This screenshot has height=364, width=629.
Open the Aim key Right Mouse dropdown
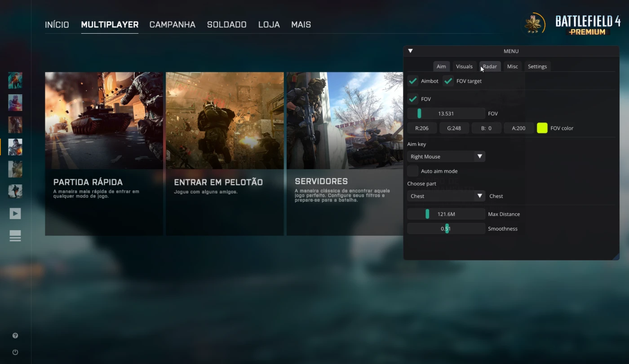[446, 157]
